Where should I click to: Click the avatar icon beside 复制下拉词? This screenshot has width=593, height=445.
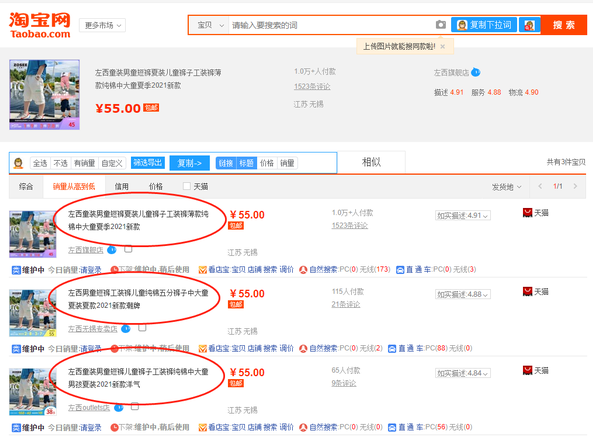click(x=529, y=25)
